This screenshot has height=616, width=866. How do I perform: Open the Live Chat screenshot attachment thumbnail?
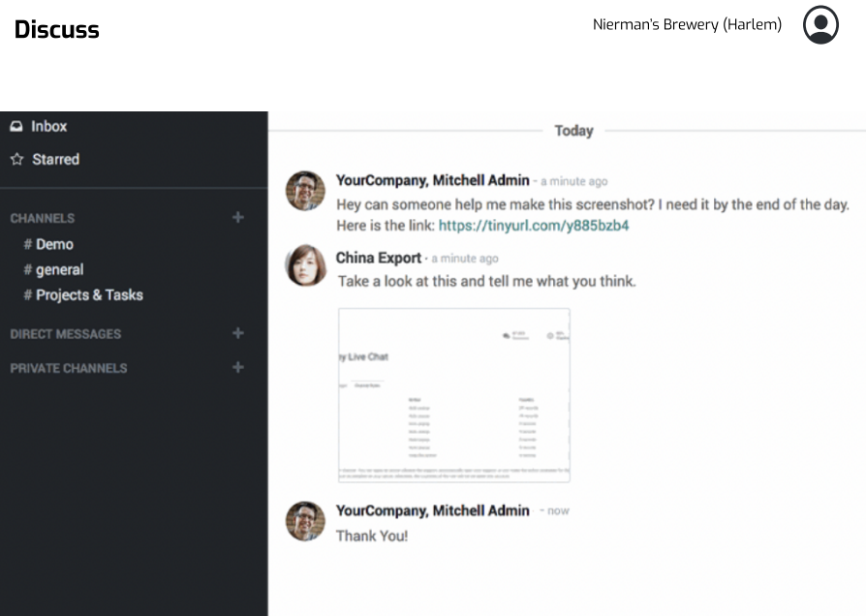[454, 395]
